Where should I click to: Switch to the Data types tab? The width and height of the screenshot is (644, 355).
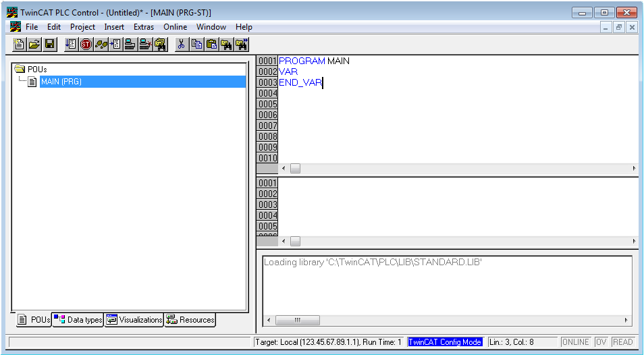(x=78, y=320)
